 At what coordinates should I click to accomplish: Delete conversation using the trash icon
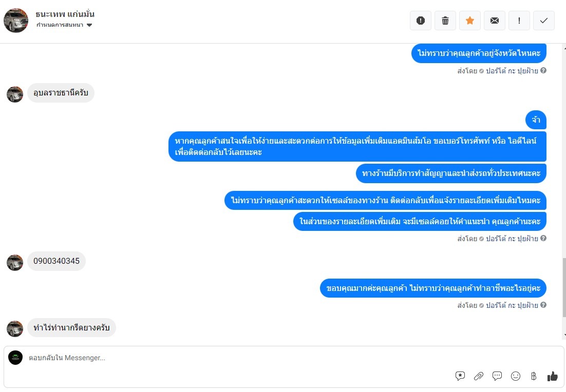445,21
